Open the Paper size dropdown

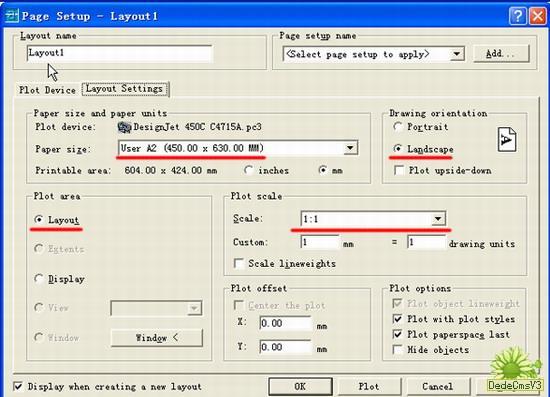point(350,148)
